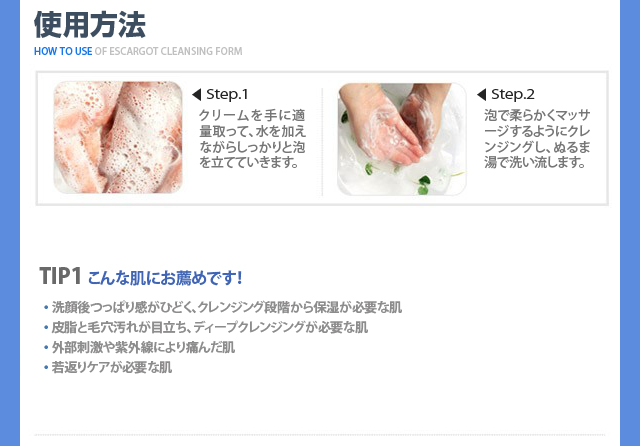Image resolution: width=640 pixels, height=446 pixels.
Task: Click the Step.2 triangle arrow icon
Action: [482, 95]
